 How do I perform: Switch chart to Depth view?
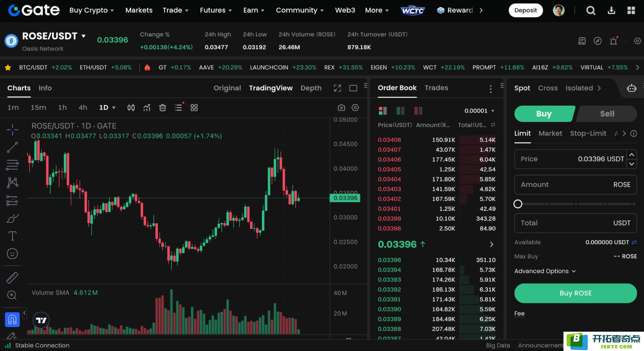pos(311,88)
